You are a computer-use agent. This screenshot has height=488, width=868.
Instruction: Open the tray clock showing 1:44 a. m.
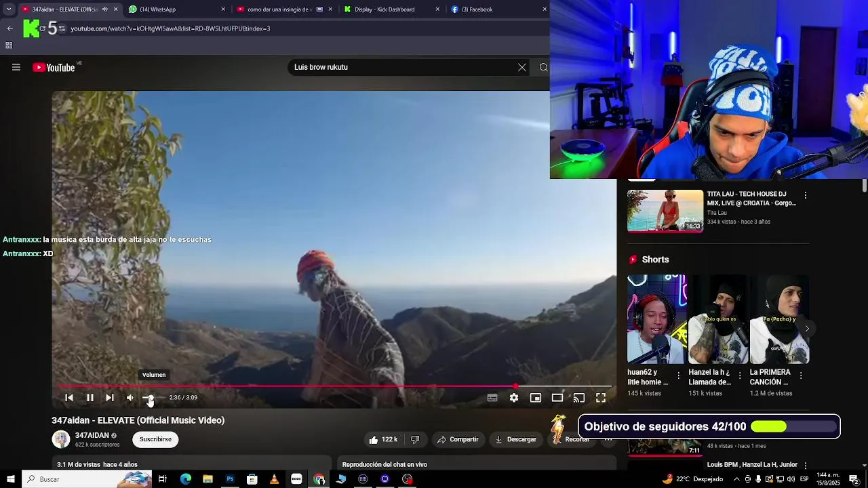click(829, 479)
